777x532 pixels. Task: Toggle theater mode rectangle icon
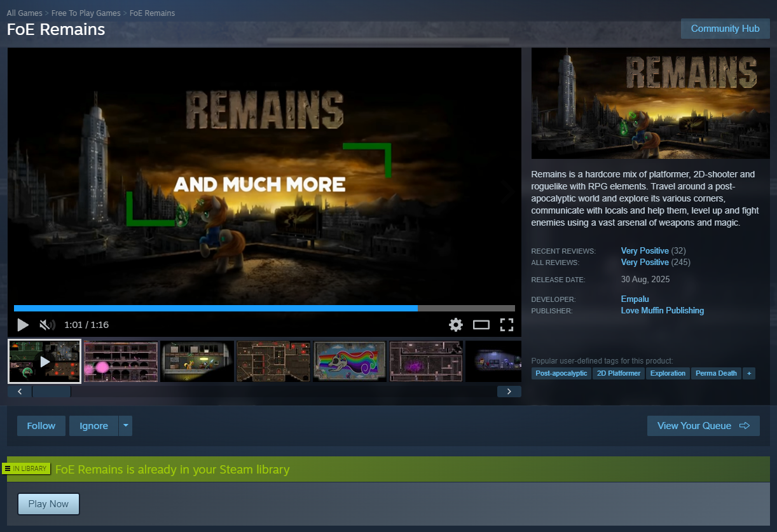pyautogui.click(x=481, y=325)
